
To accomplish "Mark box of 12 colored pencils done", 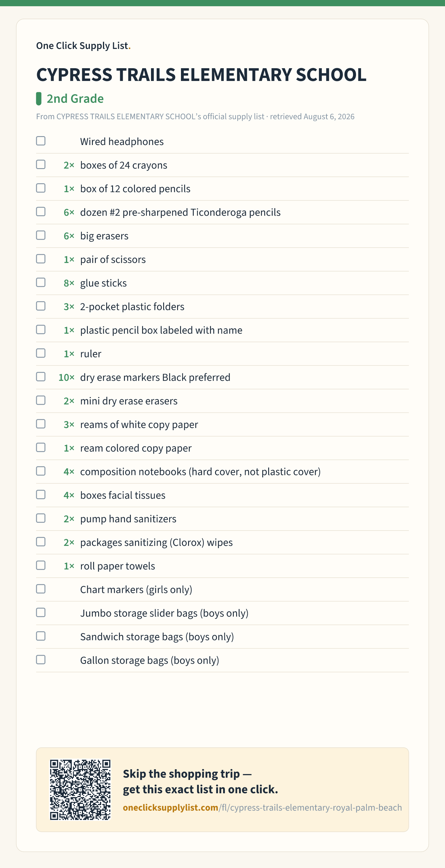I will pos(41,188).
